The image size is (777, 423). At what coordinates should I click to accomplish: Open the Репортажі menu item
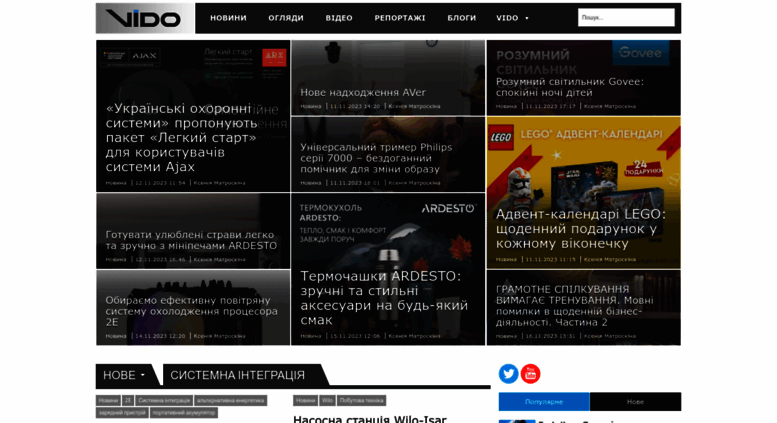tap(400, 18)
